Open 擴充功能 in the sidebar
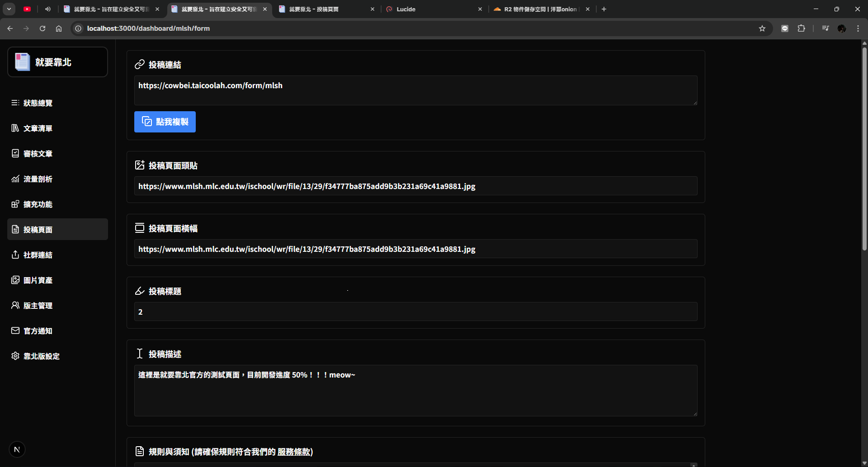This screenshot has width=868, height=467. tap(57, 204)
